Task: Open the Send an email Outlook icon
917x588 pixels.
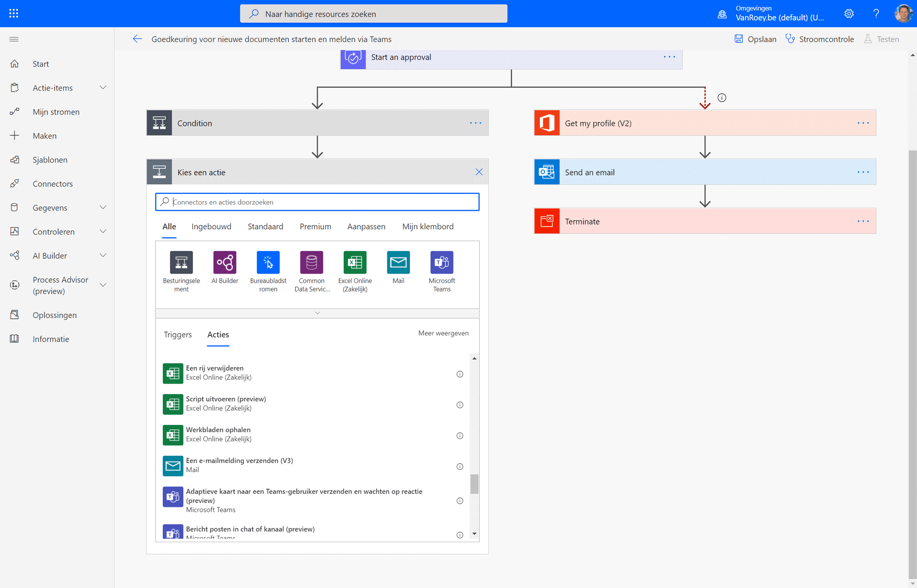Action: [547, 172]
